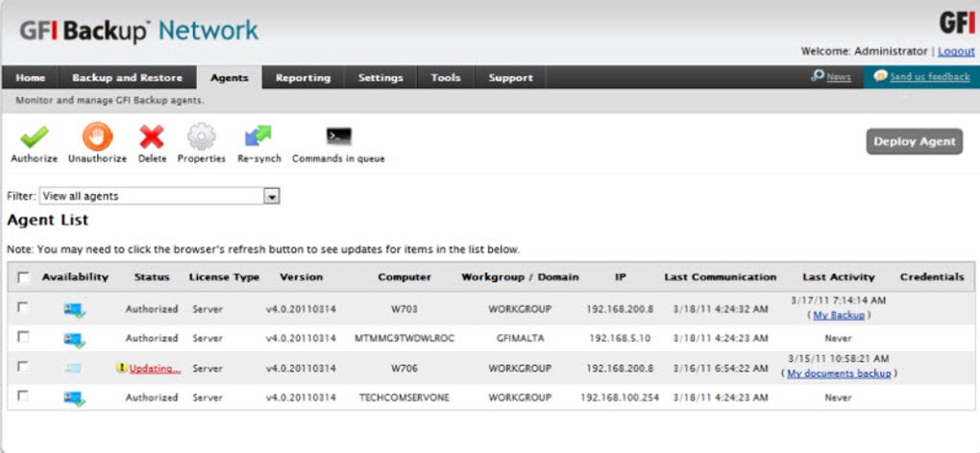The height and width of the screenshot is (453, 980).
Task: Check the box for agent W706
Action: [x=23, y=367]
